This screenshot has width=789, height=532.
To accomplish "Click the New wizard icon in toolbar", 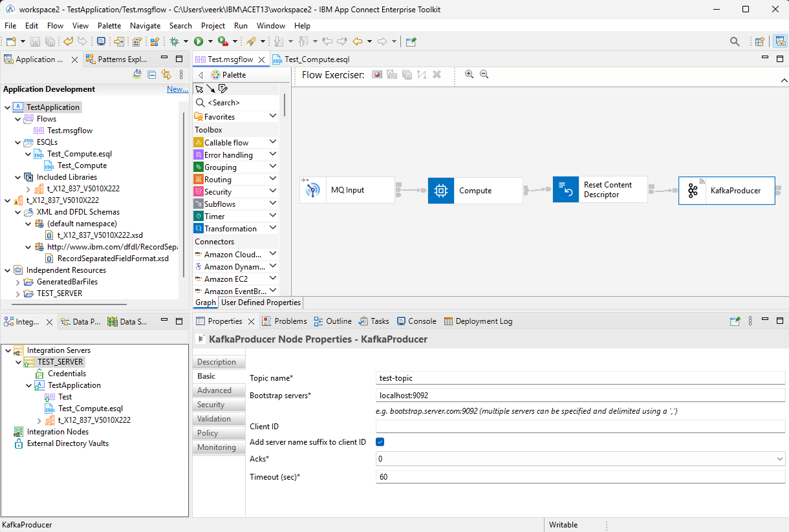I will tap(11, 41).
